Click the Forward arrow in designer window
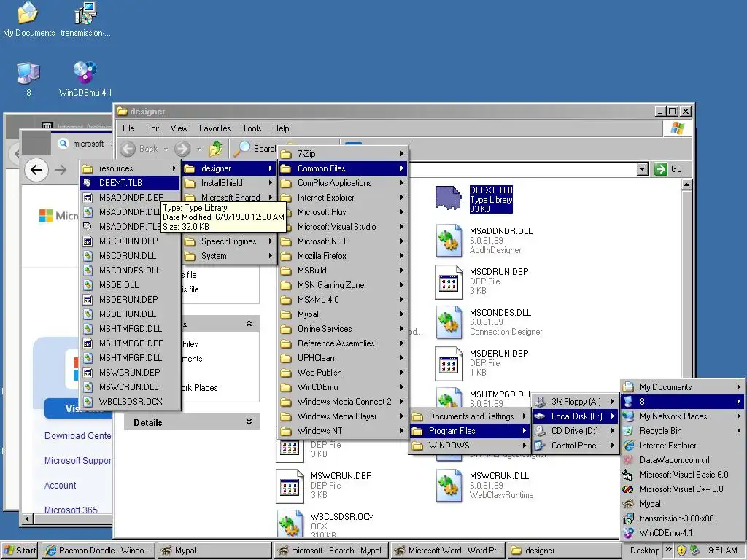The width and height of the screenshot is (747, 560). [x=182, y=149]
